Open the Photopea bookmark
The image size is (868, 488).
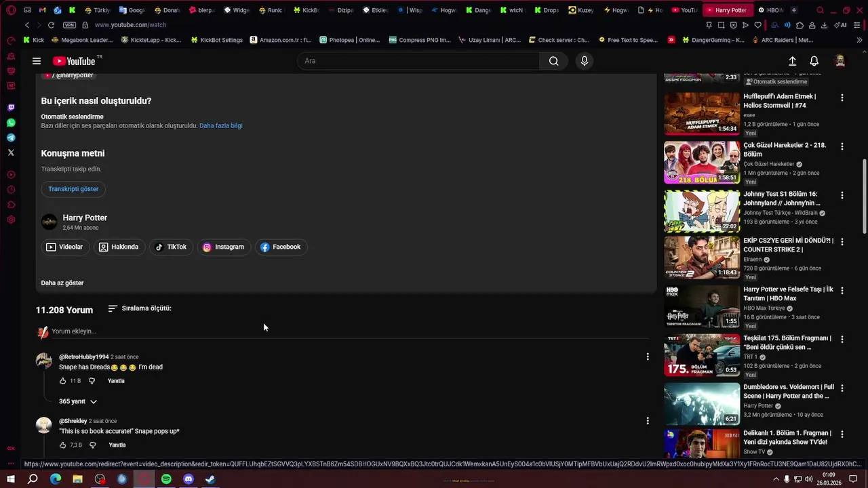(349, 40)
